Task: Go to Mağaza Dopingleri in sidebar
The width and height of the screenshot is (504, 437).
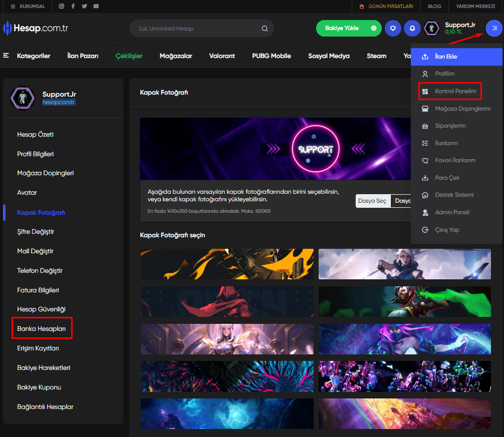Action: (45, 173)
